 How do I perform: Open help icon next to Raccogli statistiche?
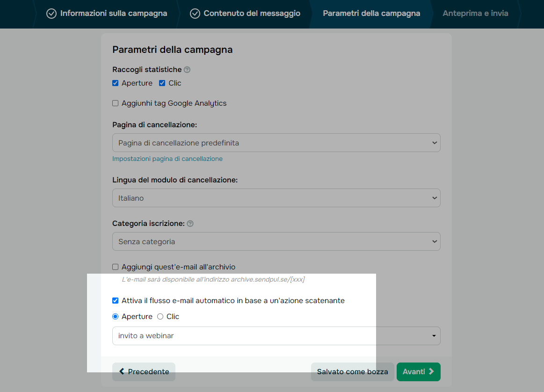point(187,70)
